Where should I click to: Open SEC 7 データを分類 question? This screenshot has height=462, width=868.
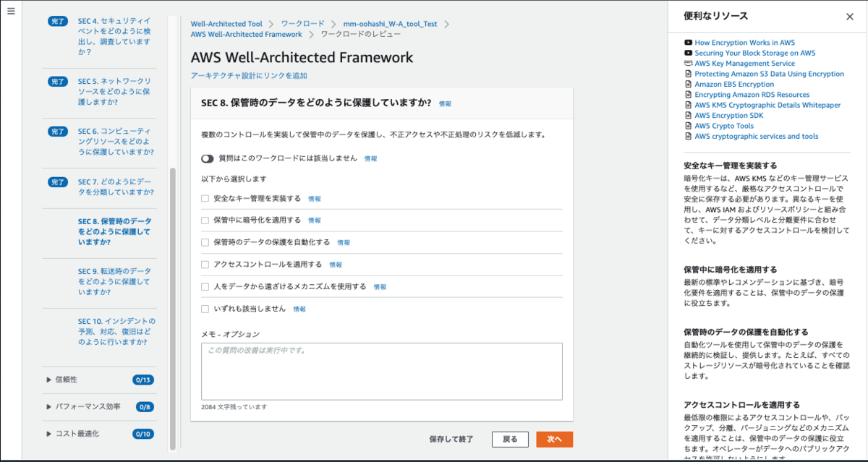click(x=116, y=187)
